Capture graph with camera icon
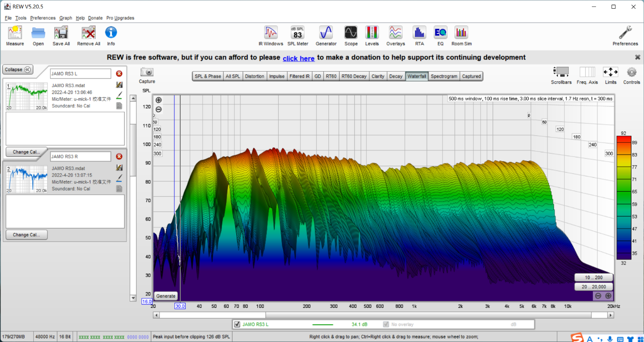 click(147, 72)
